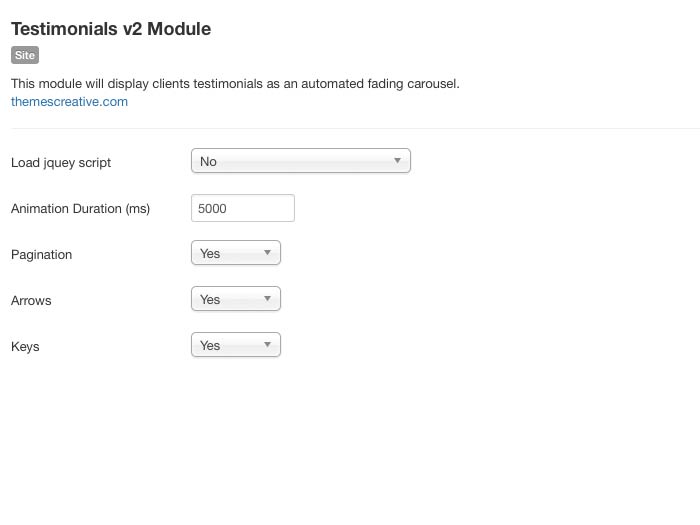This screenshot has height=525, width=700.
Task: Click the 'Testimonials v2 Module' heading
Action: [111, 29]
